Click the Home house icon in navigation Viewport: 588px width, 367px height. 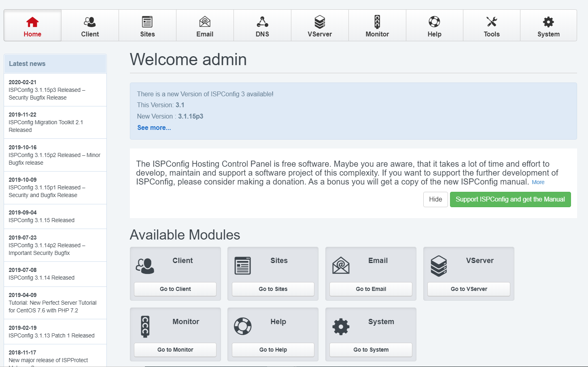32,21
